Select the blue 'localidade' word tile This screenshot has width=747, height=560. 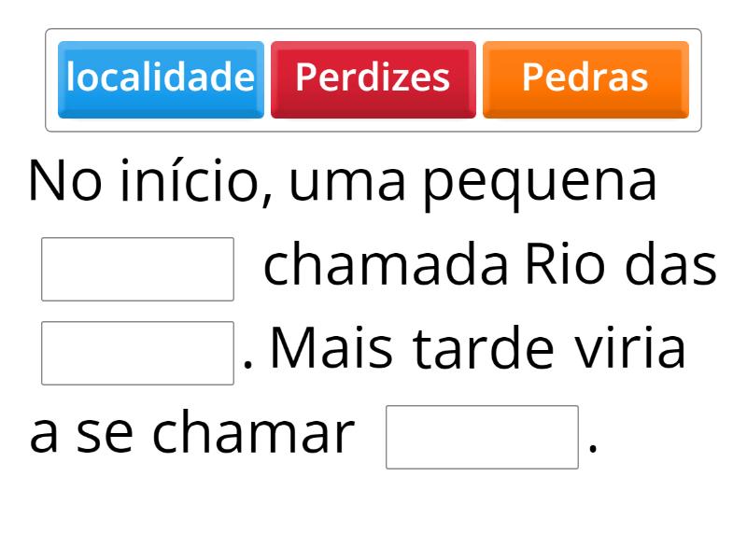click(161, 78)
